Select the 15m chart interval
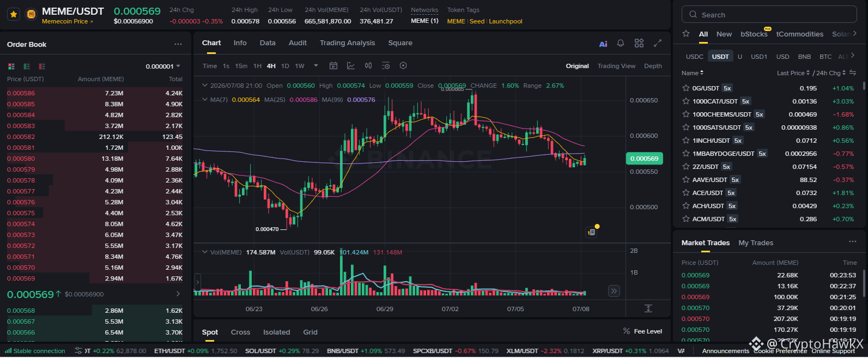 click(241, 66)
